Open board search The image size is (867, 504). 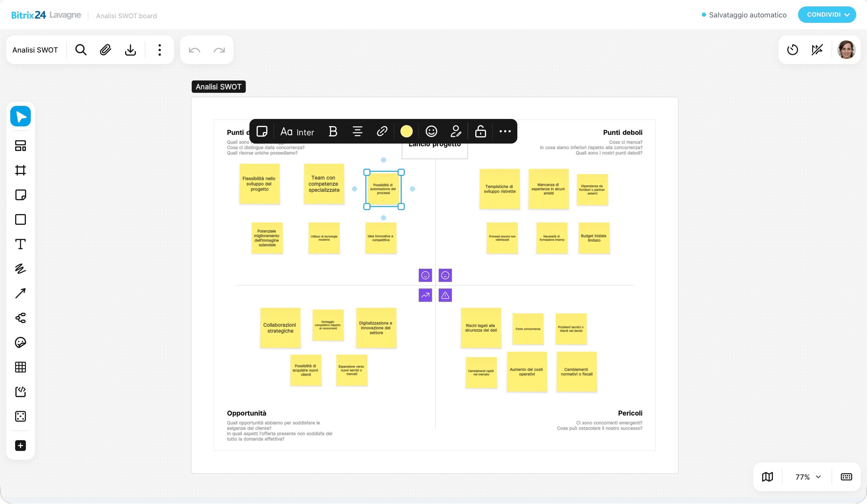[x=81, y=50]
